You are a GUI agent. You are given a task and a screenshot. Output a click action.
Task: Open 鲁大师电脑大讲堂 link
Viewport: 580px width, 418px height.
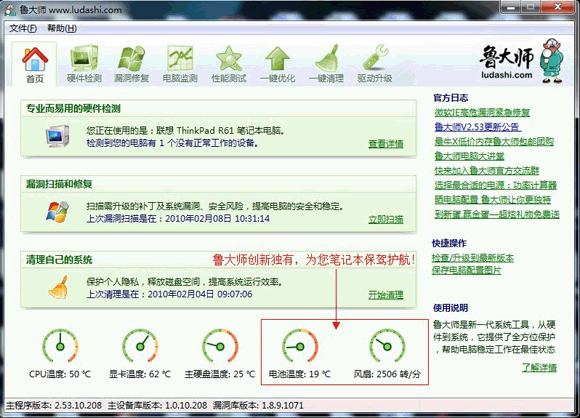tap(469, 156)
